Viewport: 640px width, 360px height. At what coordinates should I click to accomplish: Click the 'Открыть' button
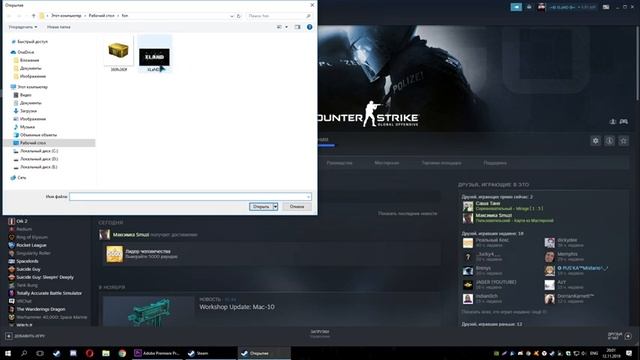point(261,207)
